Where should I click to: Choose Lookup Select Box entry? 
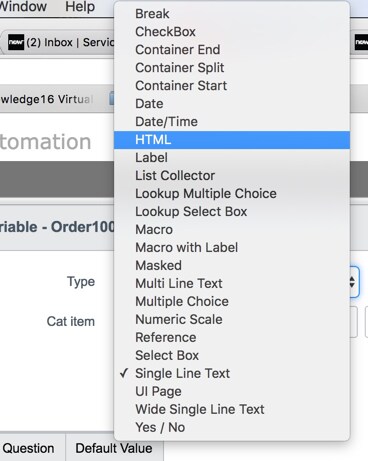(232, 212)
